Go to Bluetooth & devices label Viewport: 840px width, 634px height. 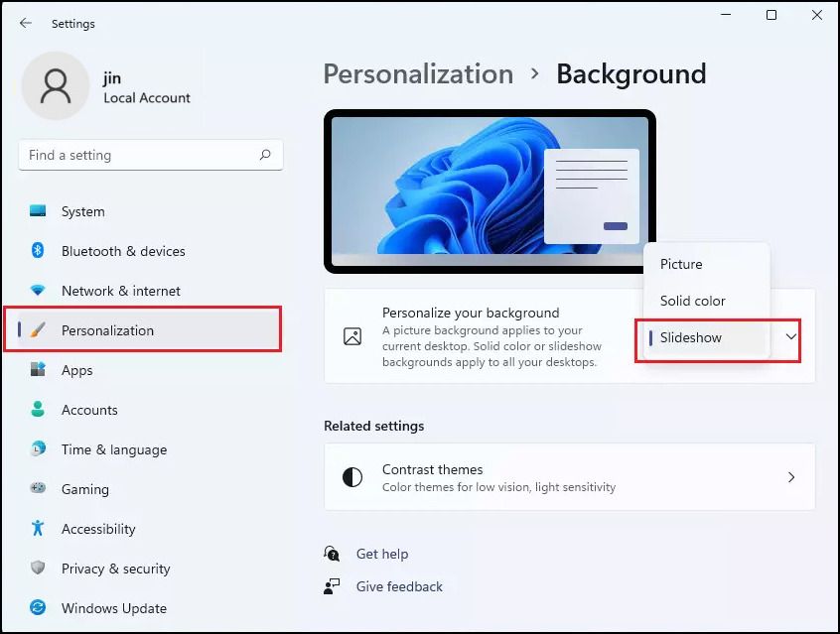coord(123,251)
